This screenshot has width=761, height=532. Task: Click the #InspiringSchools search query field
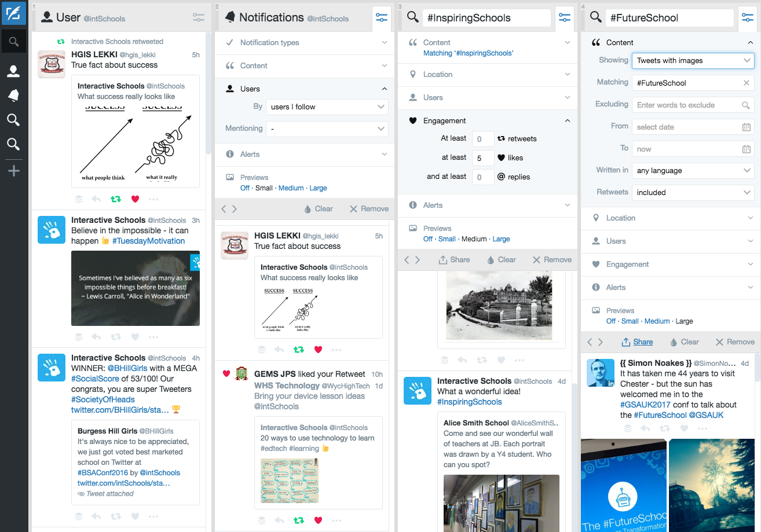486,18
